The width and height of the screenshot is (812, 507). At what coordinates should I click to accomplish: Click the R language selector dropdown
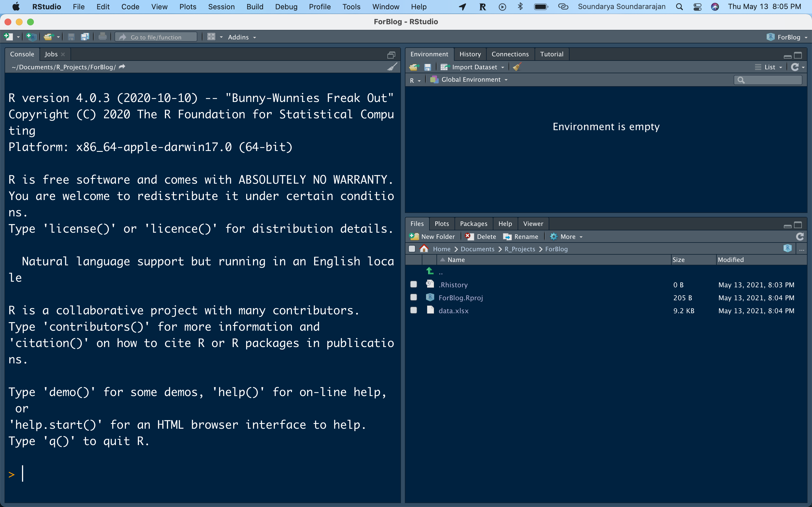point(414,80)
